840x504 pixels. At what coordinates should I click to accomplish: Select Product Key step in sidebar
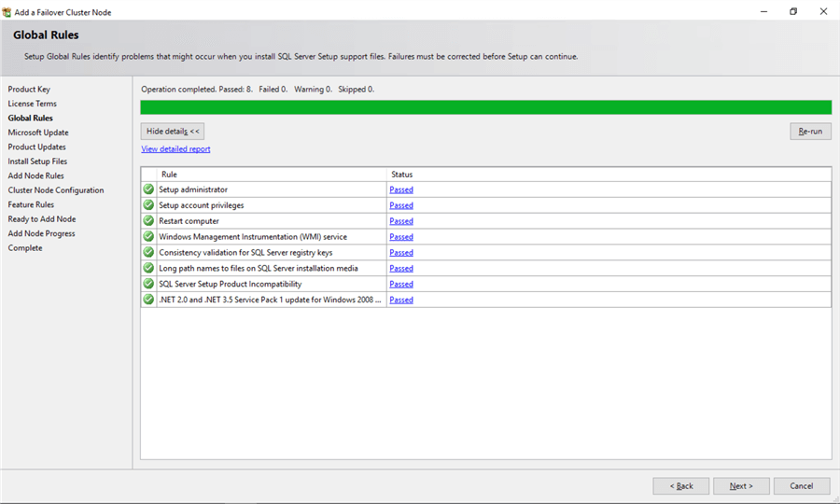coord(29,89)
